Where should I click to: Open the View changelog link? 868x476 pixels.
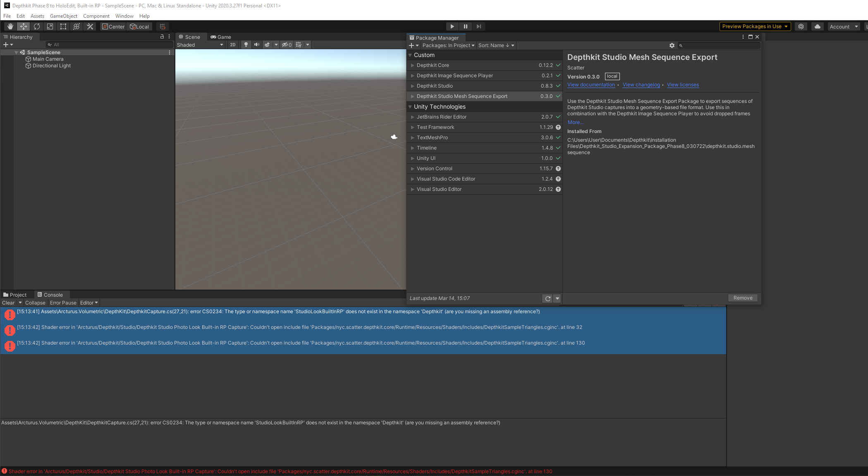pos(641,85)
